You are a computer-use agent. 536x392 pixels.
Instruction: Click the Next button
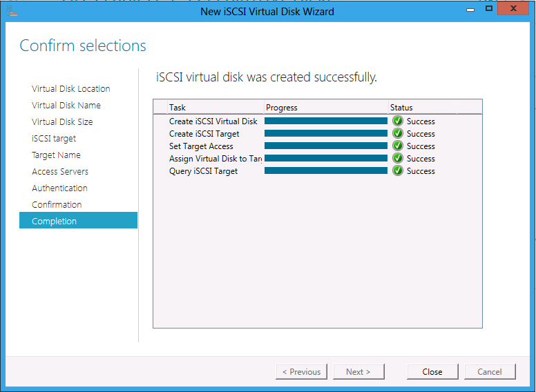tap(358, 371)
